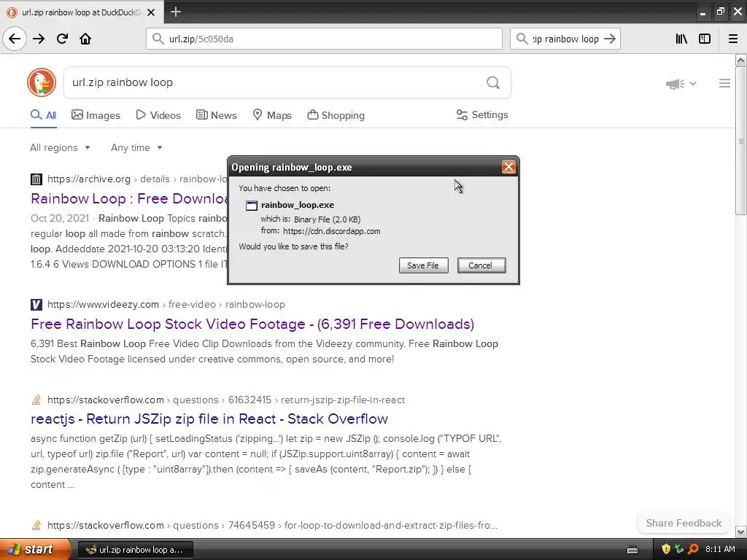This screenshot has width=747, height=560.
Task: Open the Library bookshelf icon
Action: pyautogui.click(x=681, y=39)
